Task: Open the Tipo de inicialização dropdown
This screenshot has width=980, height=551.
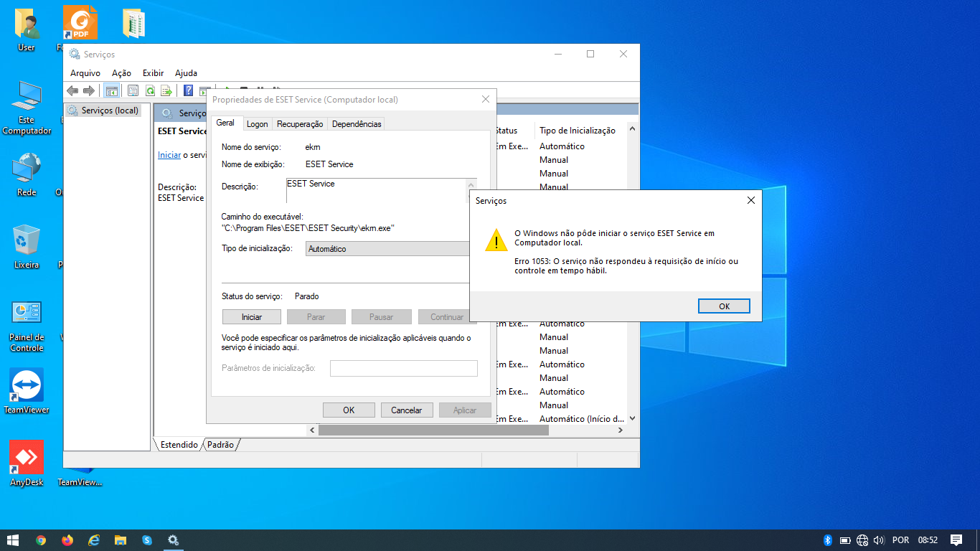Action: click(387, 249)
